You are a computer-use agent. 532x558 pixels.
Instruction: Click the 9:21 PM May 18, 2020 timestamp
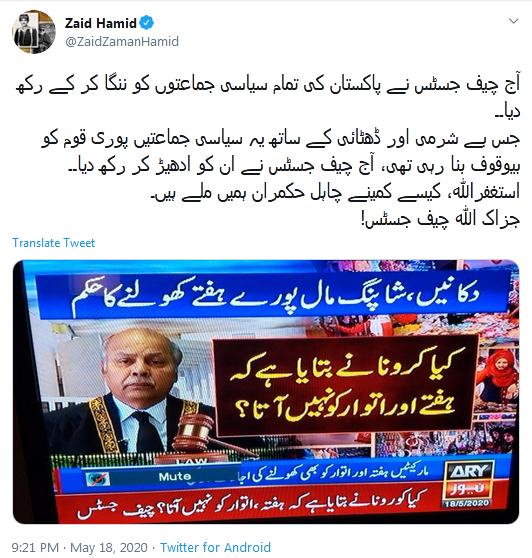point(80,547)
